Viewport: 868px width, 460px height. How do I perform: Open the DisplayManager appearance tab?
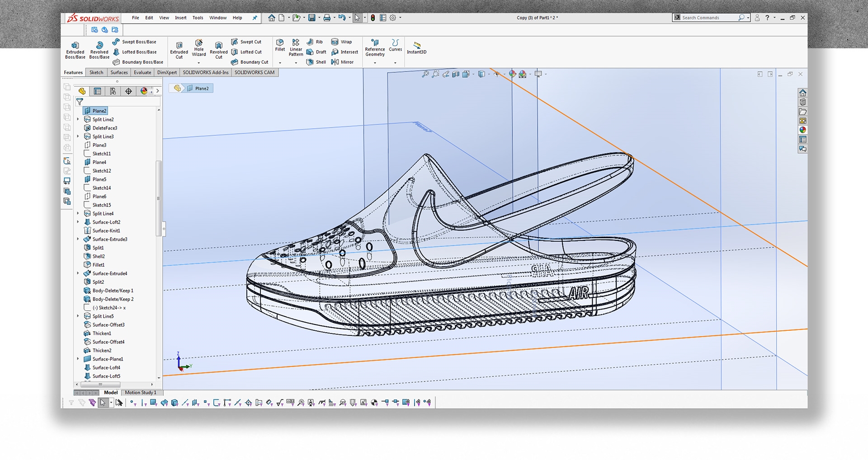coord(144,91)
